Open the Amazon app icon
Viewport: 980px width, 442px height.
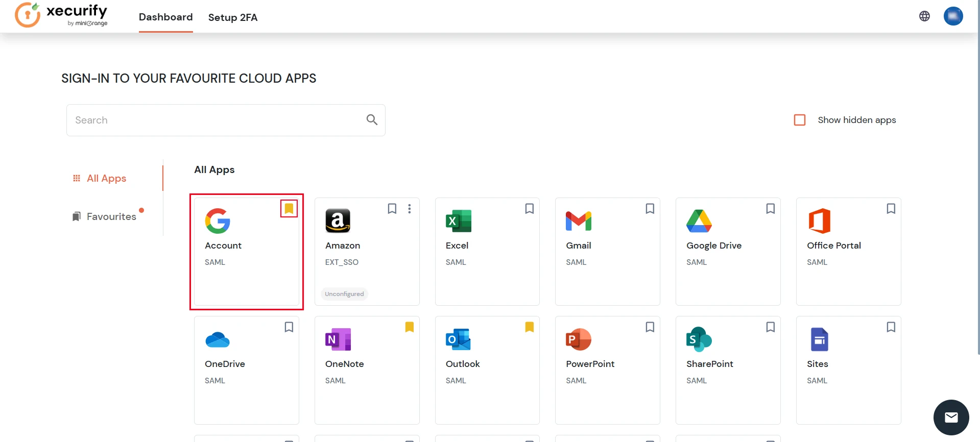click(x=338, y=221)
